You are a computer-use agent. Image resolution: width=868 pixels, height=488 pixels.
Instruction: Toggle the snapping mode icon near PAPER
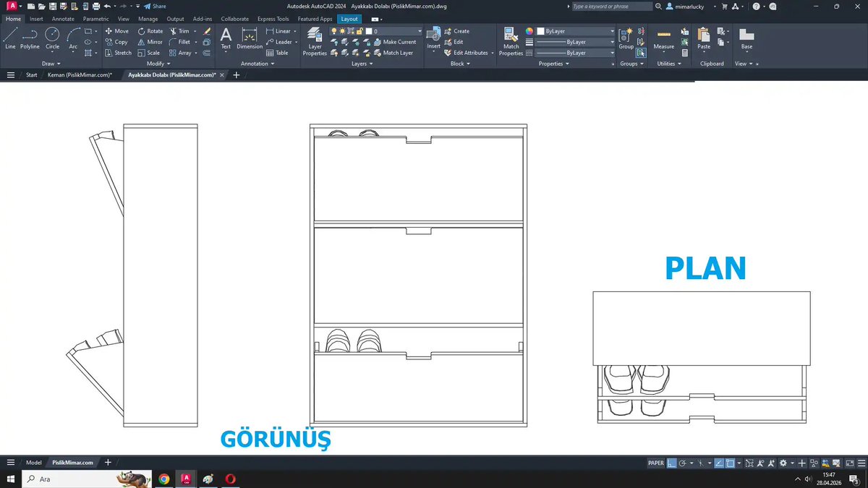672,463
